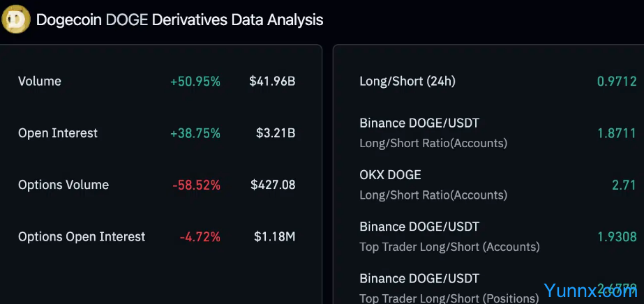The width and height of the screenshot is (644, 304).
Task: Click the 0.9712 long/short ratio value
Action: click(617, 82)
